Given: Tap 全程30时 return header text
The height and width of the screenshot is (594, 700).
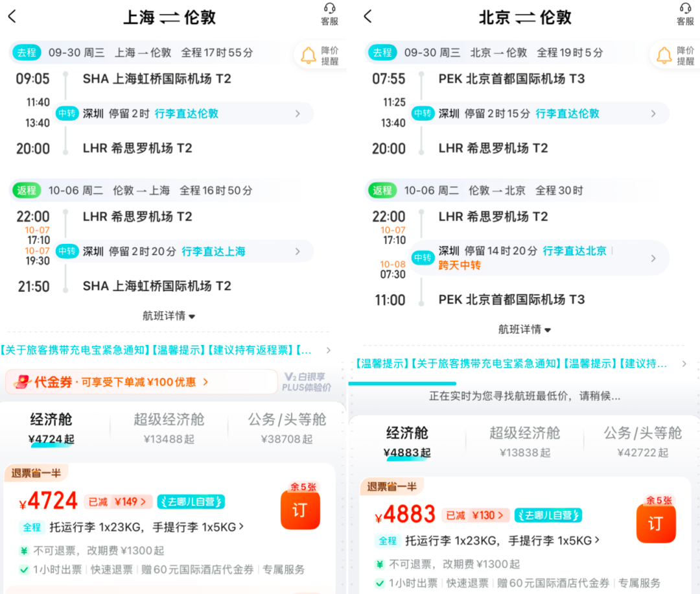Looking at the screenshot, I should tap(559, 191).
